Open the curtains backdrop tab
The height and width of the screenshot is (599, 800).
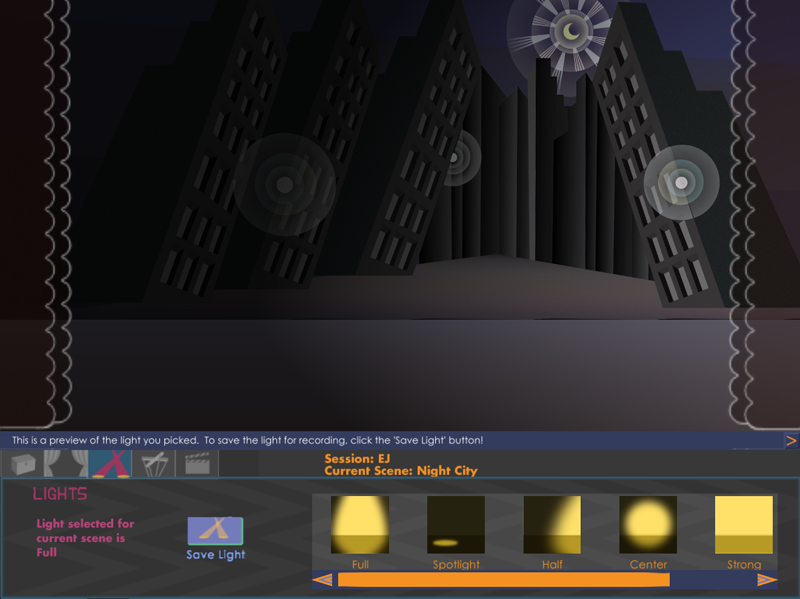tap(66, 463)
